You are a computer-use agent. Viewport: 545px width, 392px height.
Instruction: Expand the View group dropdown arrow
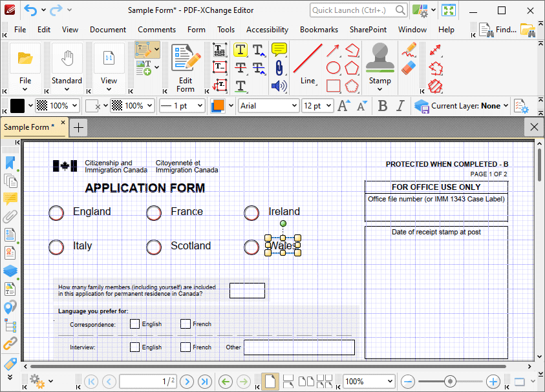pyautogui.click(x=109, y=89)
